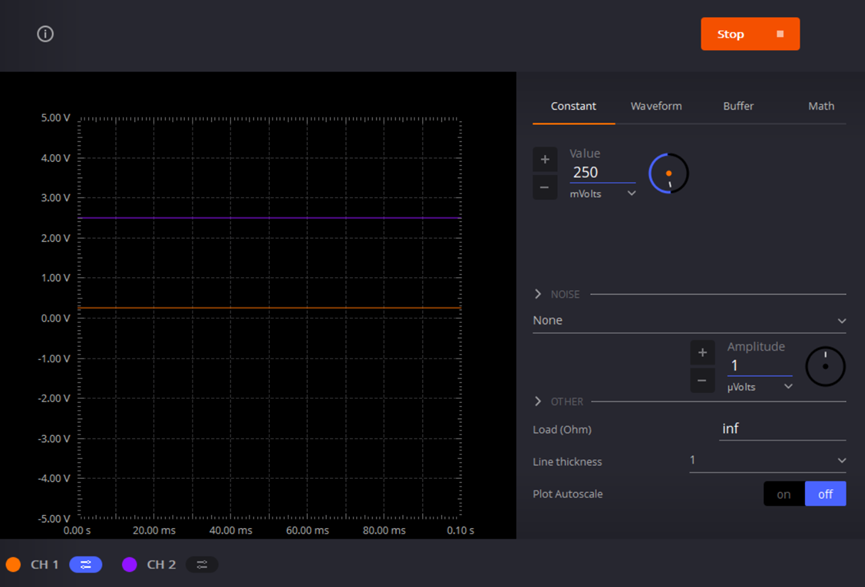Open the Line thickness dropdown
Screen dimensions: 865x587
point(767,461)
